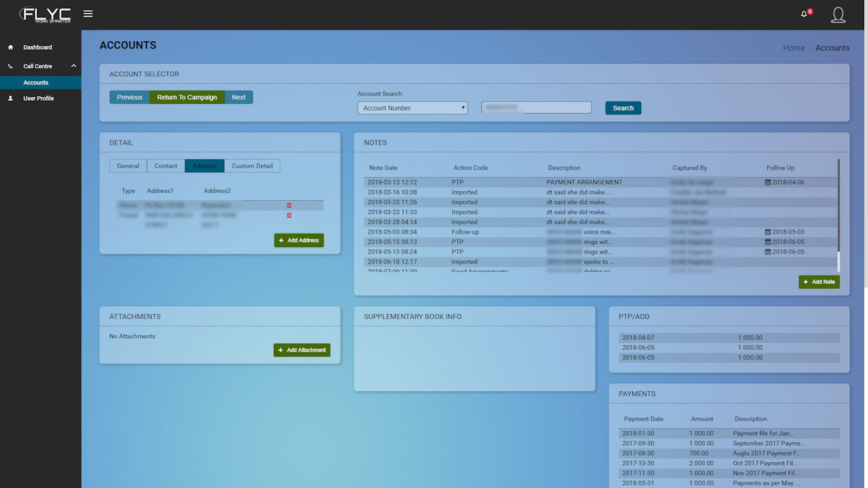This screenshot has height=488, width=868.
Task: Switch to the Custom Detail tab
Action: pyautogui.click(x=252, y=166)
